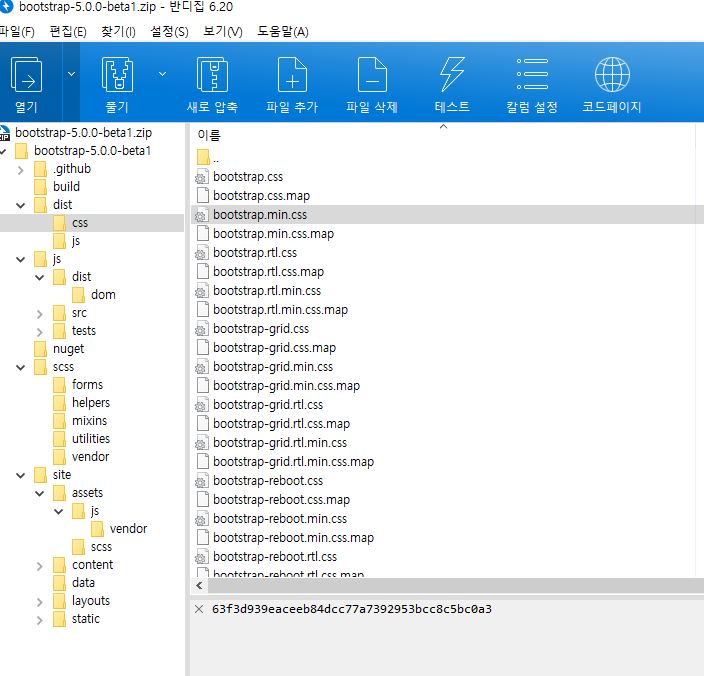Select file bootstrap-grid.min.css.map
This screenshot has width=704, height=676.
(286, 386)
